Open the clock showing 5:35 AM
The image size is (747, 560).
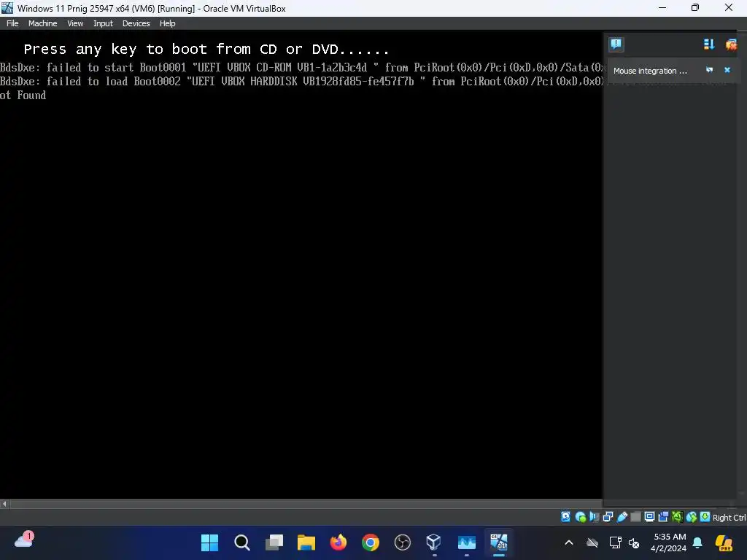coord(669,542)
